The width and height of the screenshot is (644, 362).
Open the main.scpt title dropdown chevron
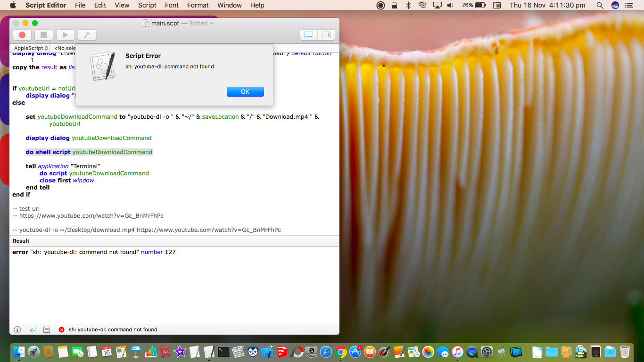(212, 23)
